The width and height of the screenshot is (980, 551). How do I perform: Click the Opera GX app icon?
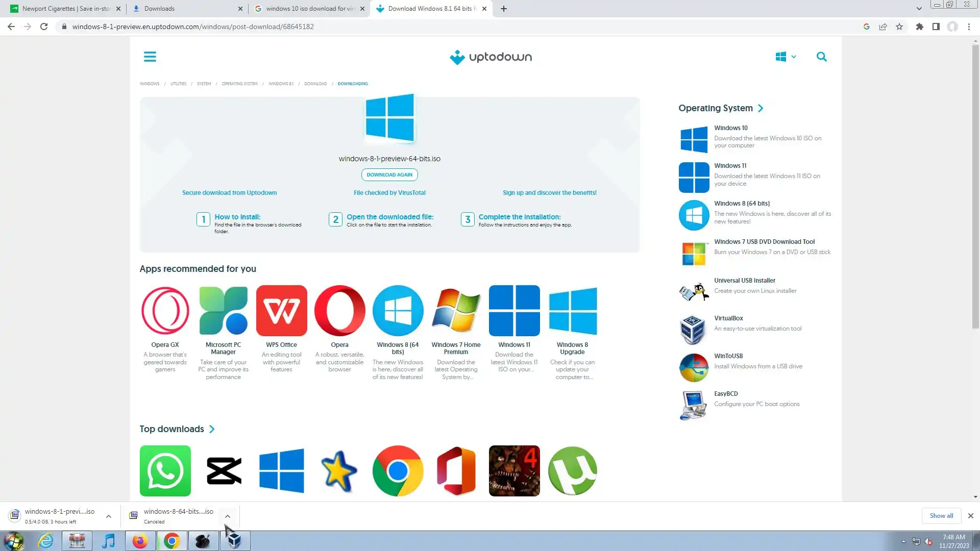pyautogui.click(x=165, y=311)
